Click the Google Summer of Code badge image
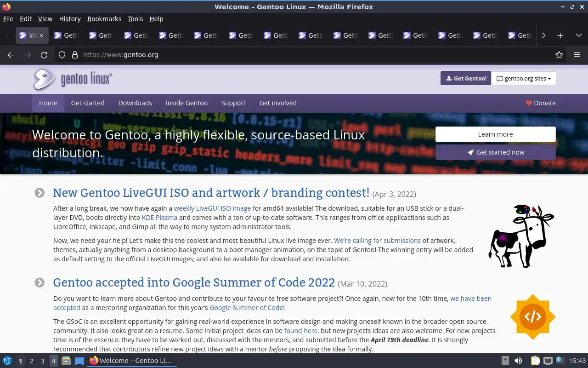Image resolution: width=588 pixels, height=368 pixels. [532, 317]
